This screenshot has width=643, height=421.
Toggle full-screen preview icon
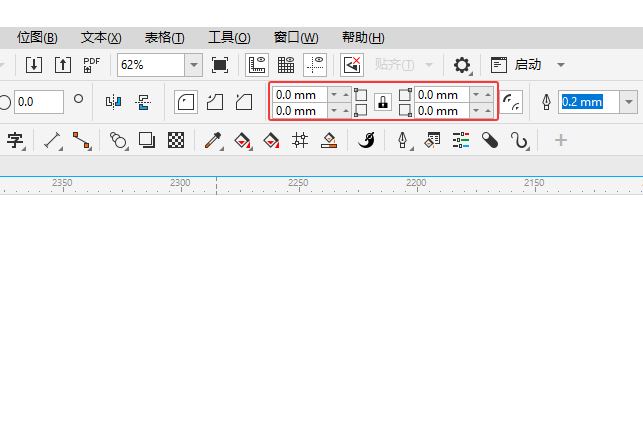(220, 65)
